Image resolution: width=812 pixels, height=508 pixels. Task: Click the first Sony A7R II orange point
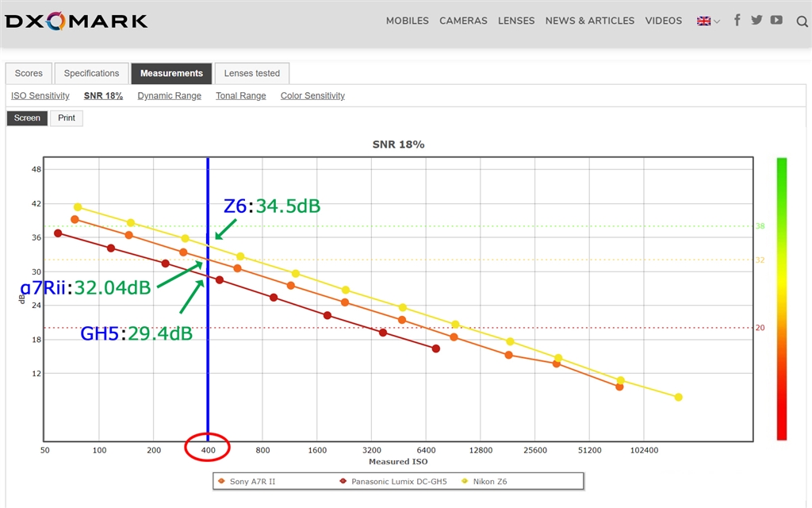point(75,219)
